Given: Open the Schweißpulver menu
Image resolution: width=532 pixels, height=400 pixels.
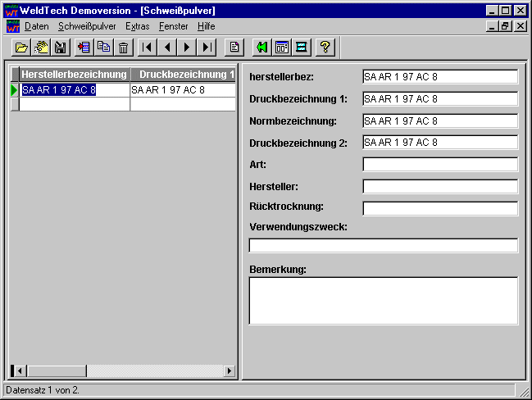Looking at the screenshot, I should coord(87,26).
